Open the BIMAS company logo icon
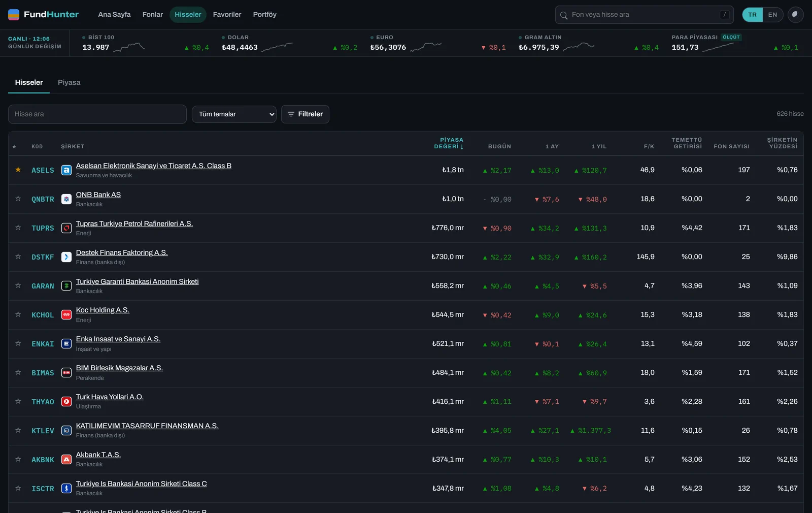Screen dimensions: 812x513 point(66,373)
